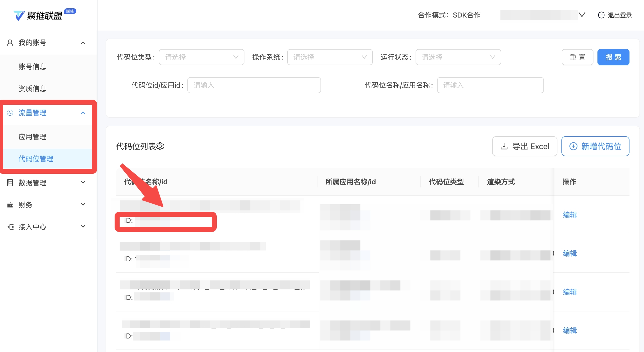Click the 聚推联盟 logo
This screenshot has width=644, height=352.
point(45,15)
